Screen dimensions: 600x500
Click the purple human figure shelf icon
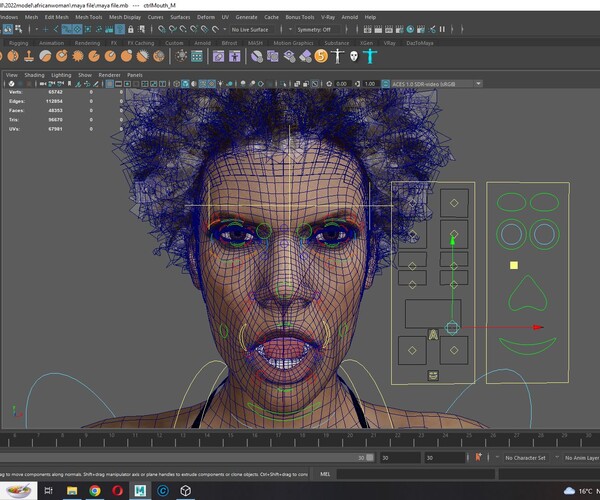point(235,56)
